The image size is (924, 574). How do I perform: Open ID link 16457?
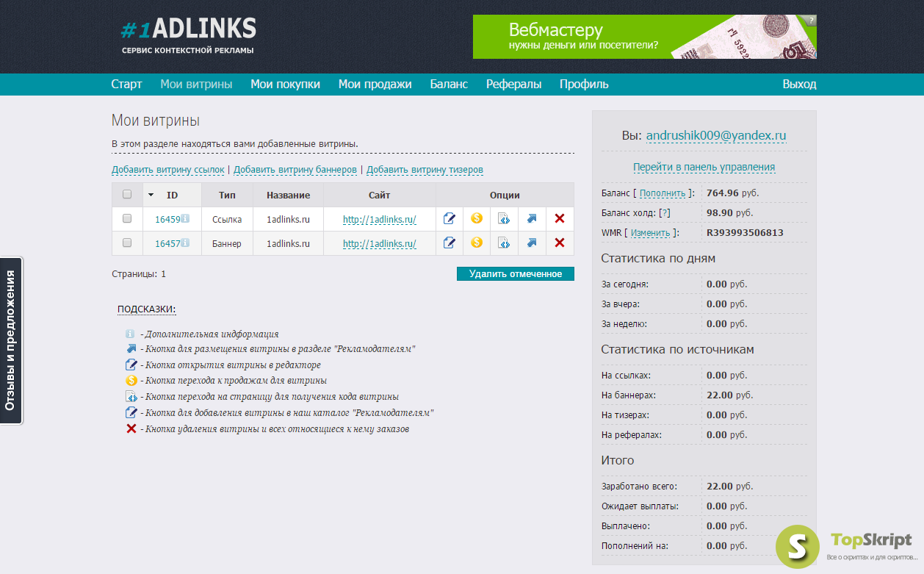(167, 243)
